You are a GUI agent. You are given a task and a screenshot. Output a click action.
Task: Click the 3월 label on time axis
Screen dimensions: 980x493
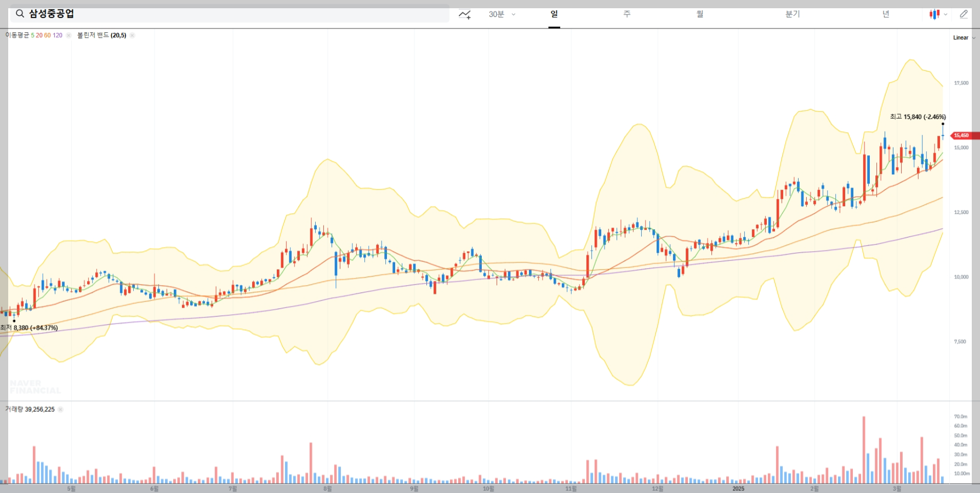coord(897,489)
